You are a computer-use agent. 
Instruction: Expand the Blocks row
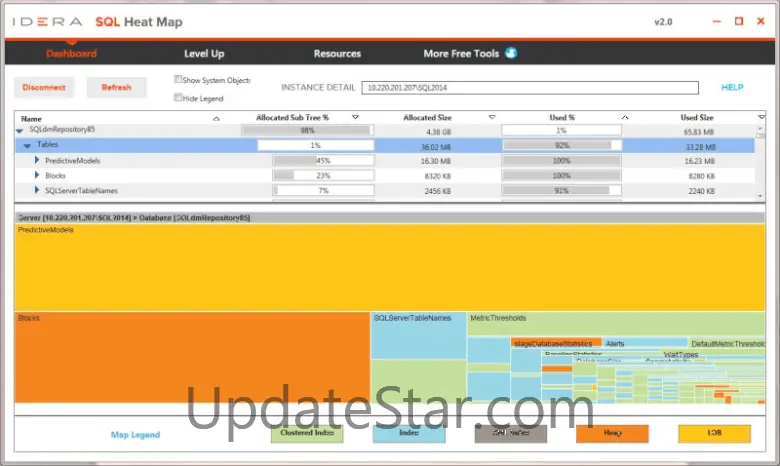pos(36,175)
